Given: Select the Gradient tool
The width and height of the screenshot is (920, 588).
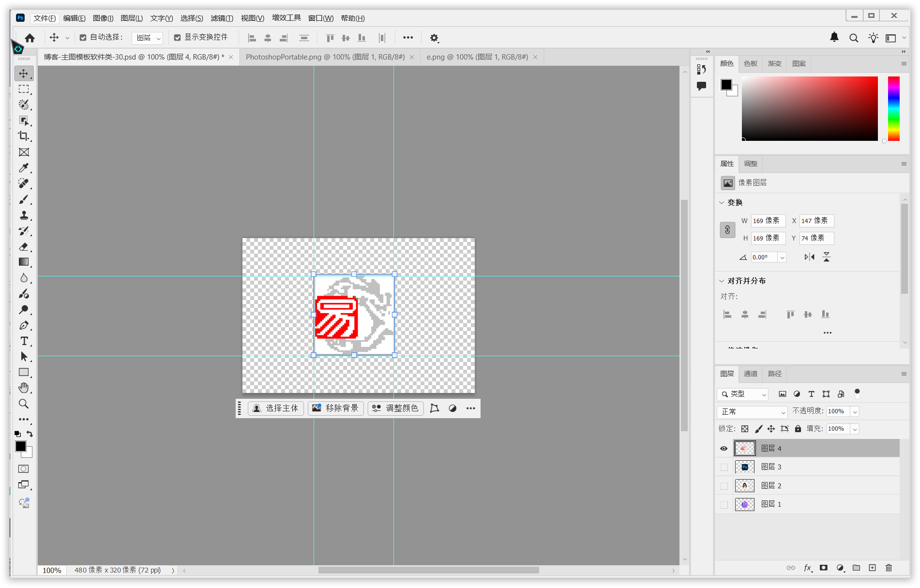Looking at the screenshot, I should [24, 262].
